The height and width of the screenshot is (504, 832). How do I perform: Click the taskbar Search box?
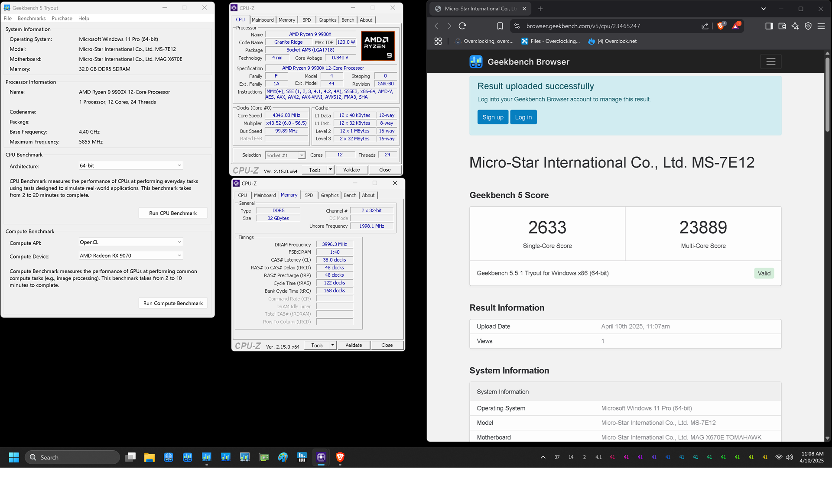click(x=72, y=457)
